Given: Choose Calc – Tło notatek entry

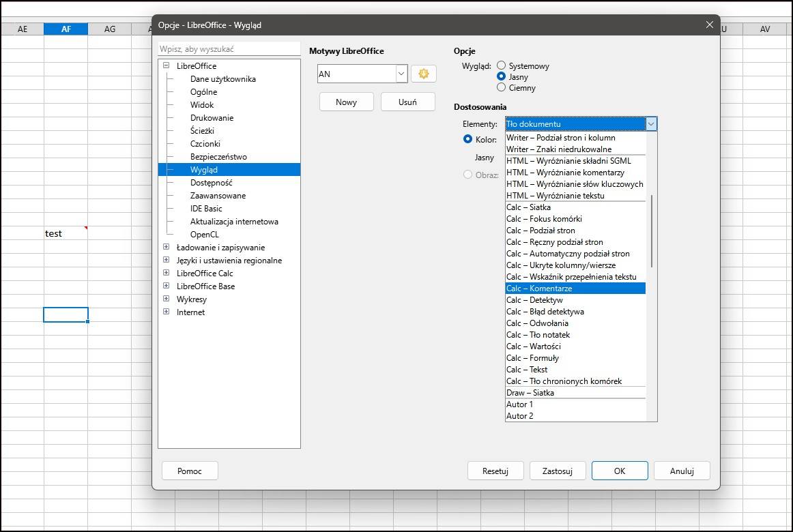Looking at the screenshot, I should [575, 335].
